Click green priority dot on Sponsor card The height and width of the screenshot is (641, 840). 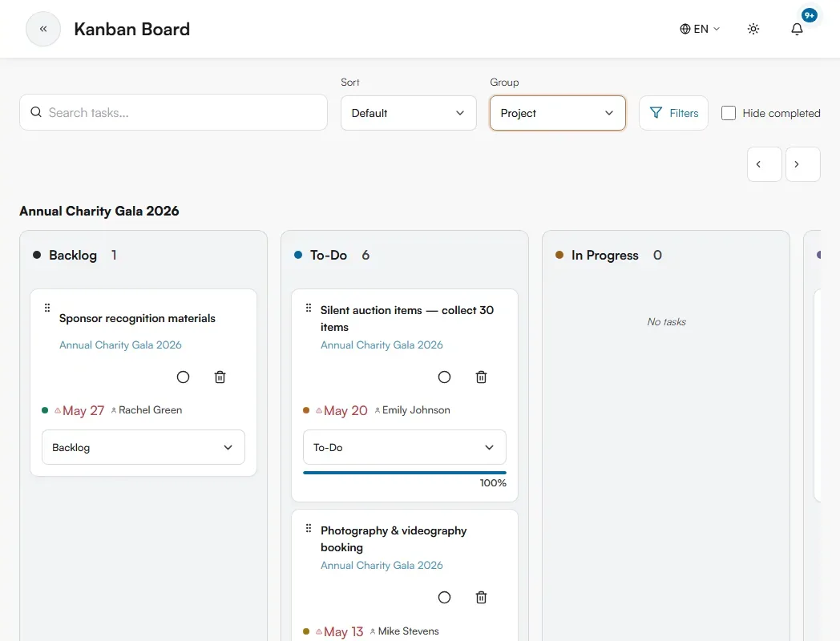pyautogui.click(x=45, y=411)
